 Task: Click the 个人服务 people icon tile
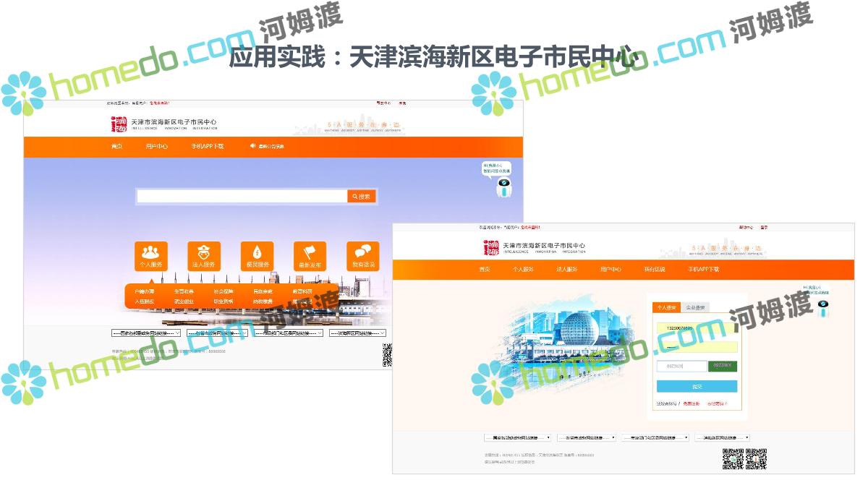coord(150,257)
